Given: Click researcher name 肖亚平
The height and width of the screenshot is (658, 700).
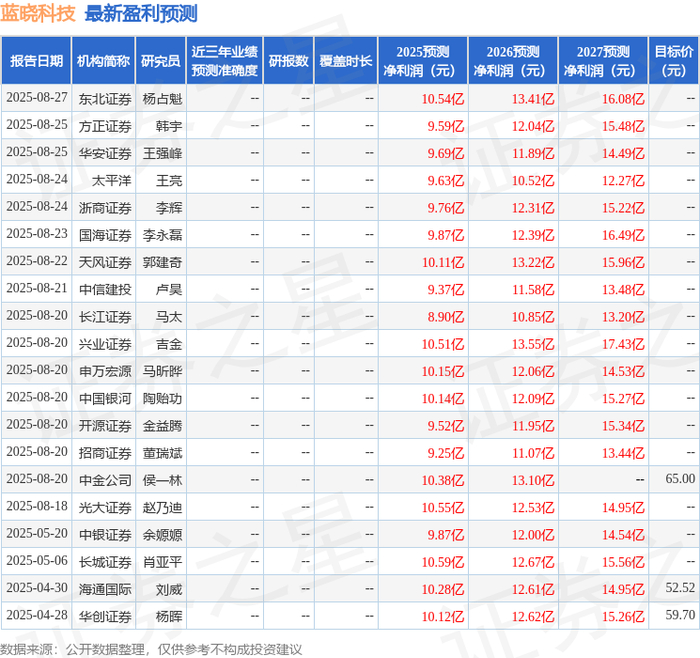Looking at the screenshot, I should 162,562.
